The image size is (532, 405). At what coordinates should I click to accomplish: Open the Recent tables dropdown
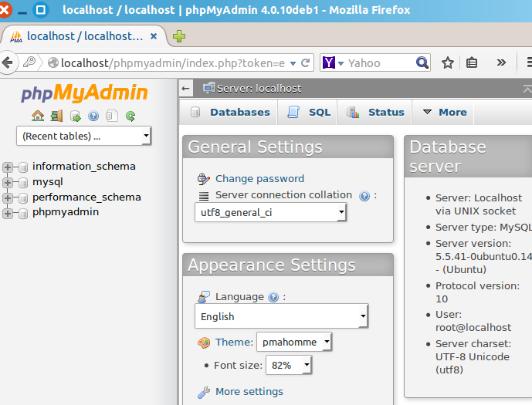(84, 136)
